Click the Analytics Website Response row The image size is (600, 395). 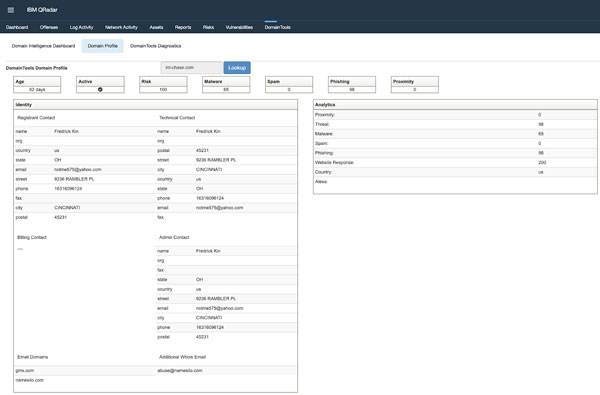click(x=455, y=163)
